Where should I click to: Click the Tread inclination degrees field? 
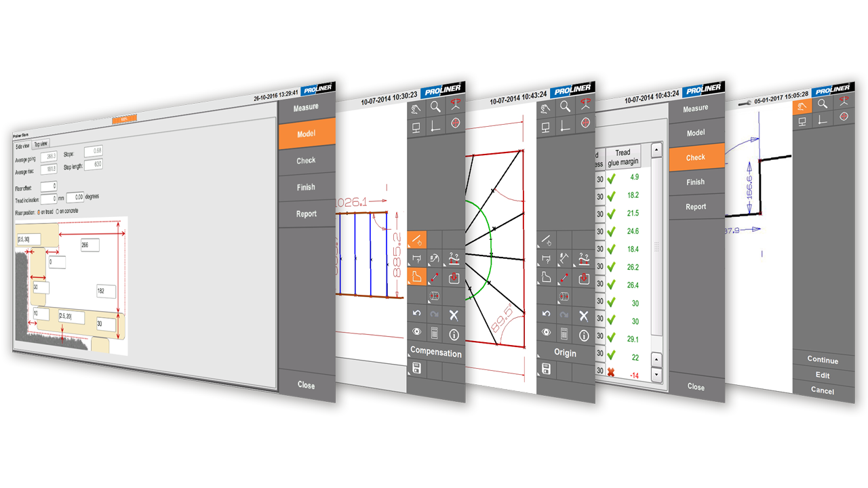pos(75,197)
